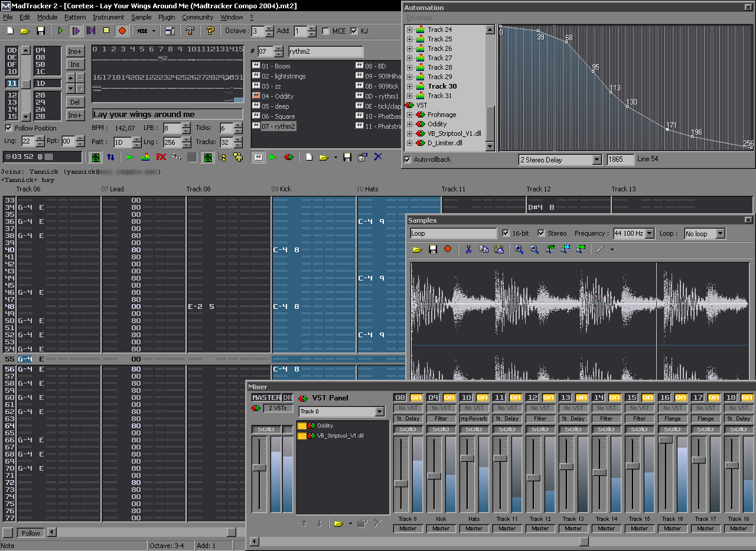This screenshot has width=756, height=551.
Task: Click the Del button in the sequence editor
Action: point(74,102)
